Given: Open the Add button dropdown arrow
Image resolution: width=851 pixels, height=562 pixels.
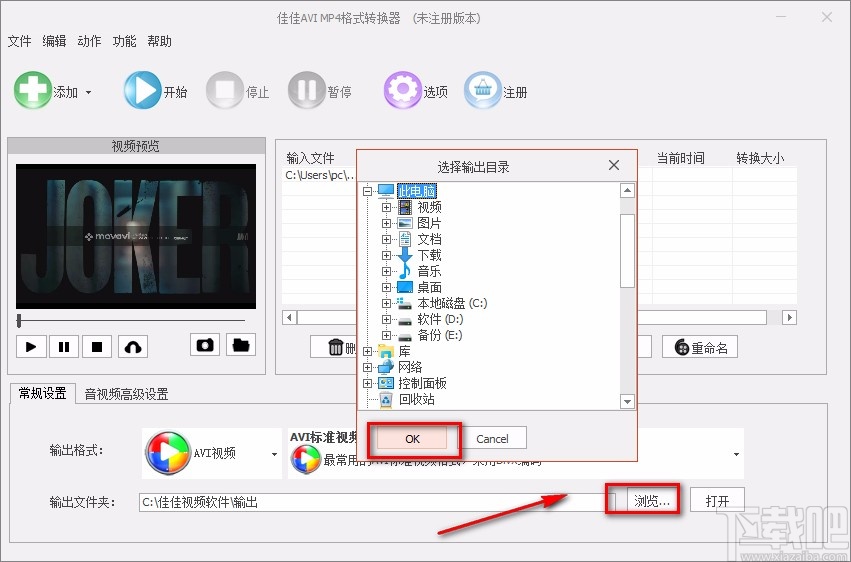Looking at the screenshot, I should click(88, 92).
